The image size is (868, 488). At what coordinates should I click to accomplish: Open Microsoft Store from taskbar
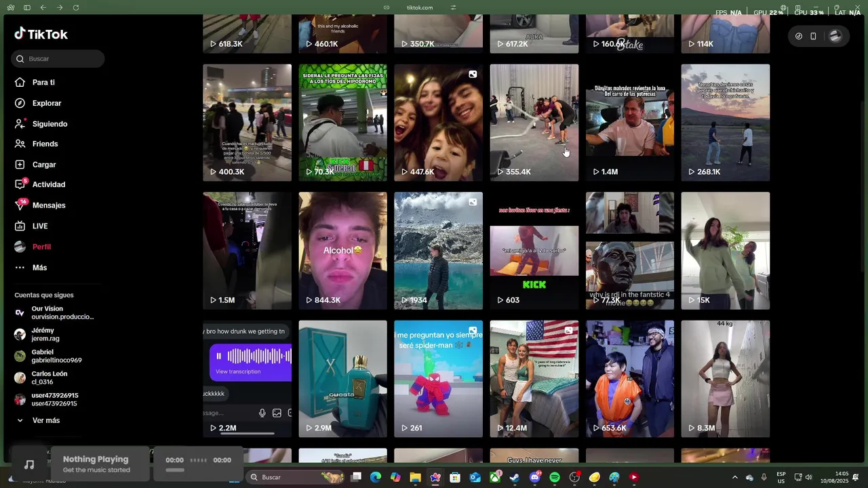click(x=455, y=477)
